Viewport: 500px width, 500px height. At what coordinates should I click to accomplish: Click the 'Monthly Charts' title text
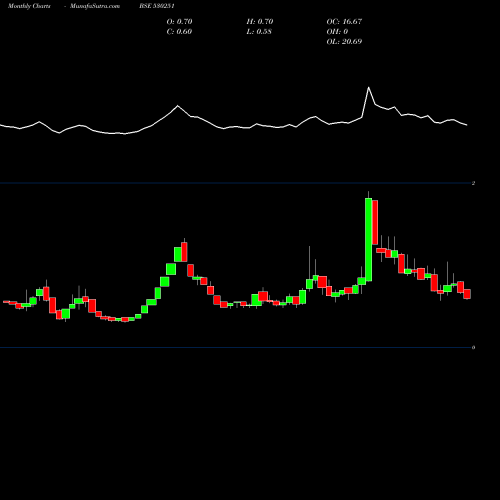pos(29,6)
